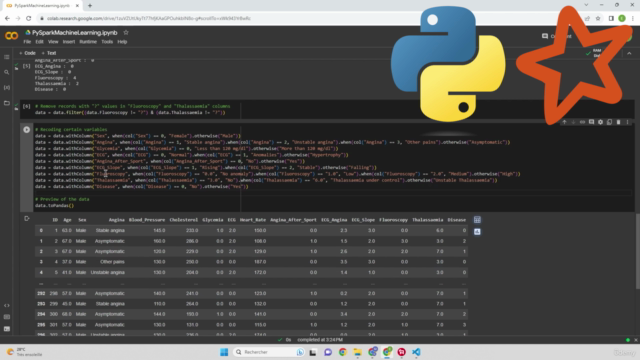Star the PySparkMachineLearning notebook
The image size is (640, 360).
(126, 33)
